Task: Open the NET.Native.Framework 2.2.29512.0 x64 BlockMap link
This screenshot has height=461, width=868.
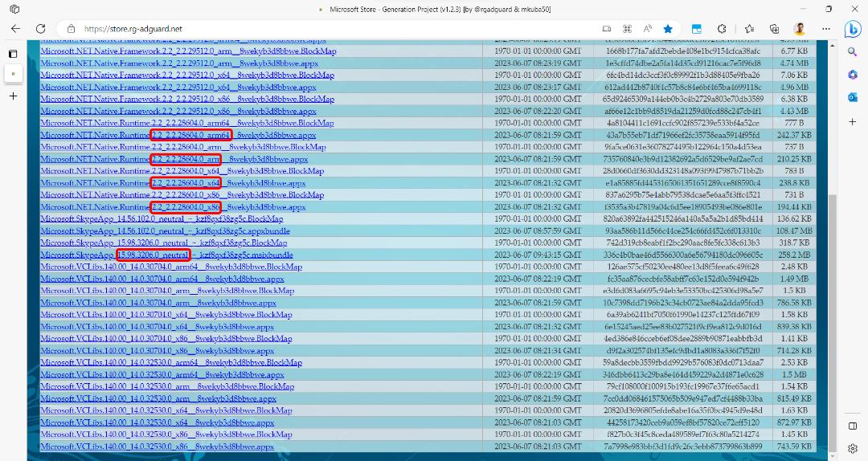Action: [x=187, y=75]
